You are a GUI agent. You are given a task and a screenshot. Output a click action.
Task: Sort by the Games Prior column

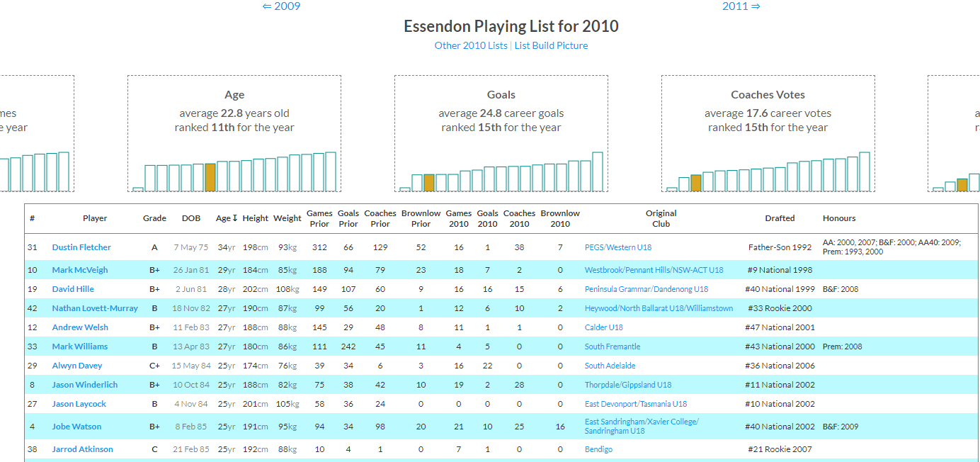319,218
